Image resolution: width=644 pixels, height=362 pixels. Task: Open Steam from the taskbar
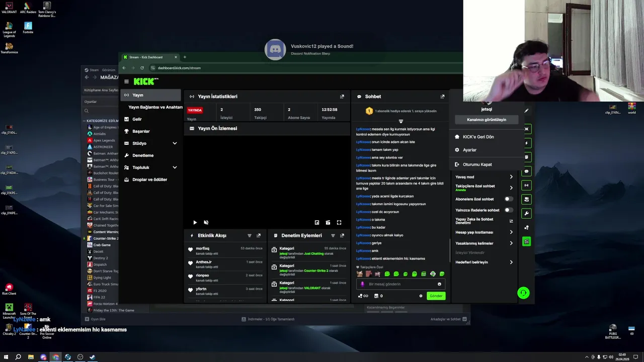(x=92, y=357)
